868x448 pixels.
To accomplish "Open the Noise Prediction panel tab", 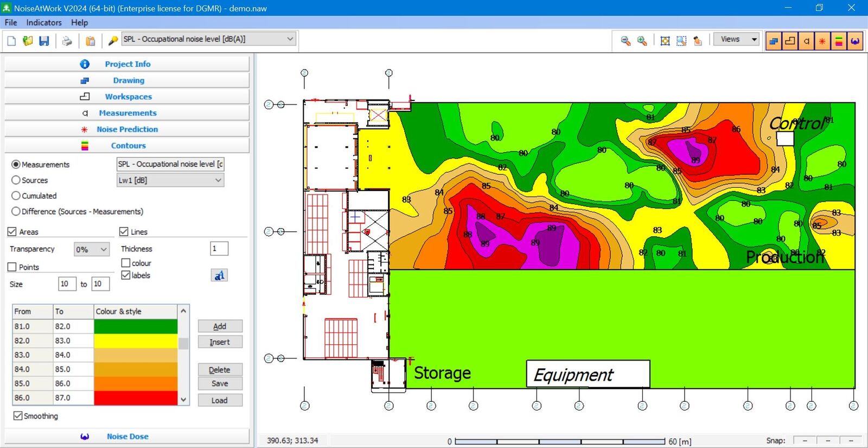I will point(127,129).
